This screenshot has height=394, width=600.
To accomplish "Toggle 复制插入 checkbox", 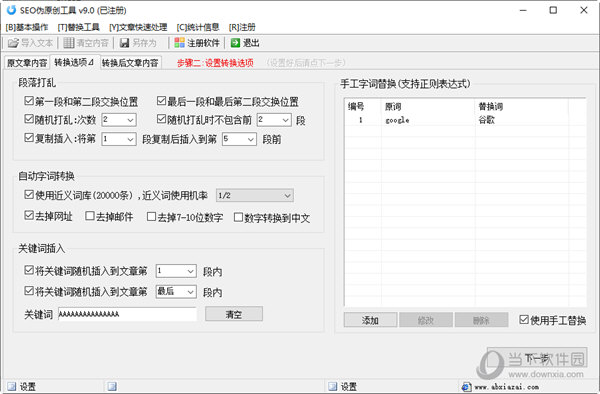I will pos(29,137).
